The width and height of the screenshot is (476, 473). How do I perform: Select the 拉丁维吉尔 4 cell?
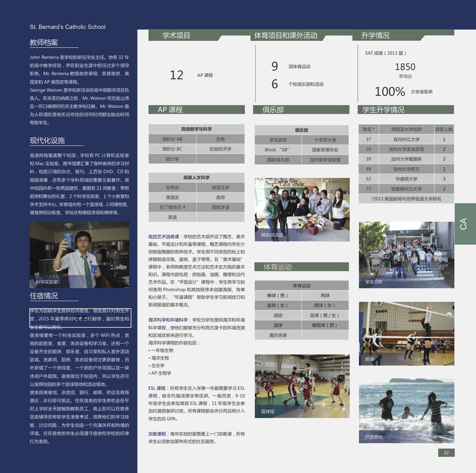tap(172, 207)
